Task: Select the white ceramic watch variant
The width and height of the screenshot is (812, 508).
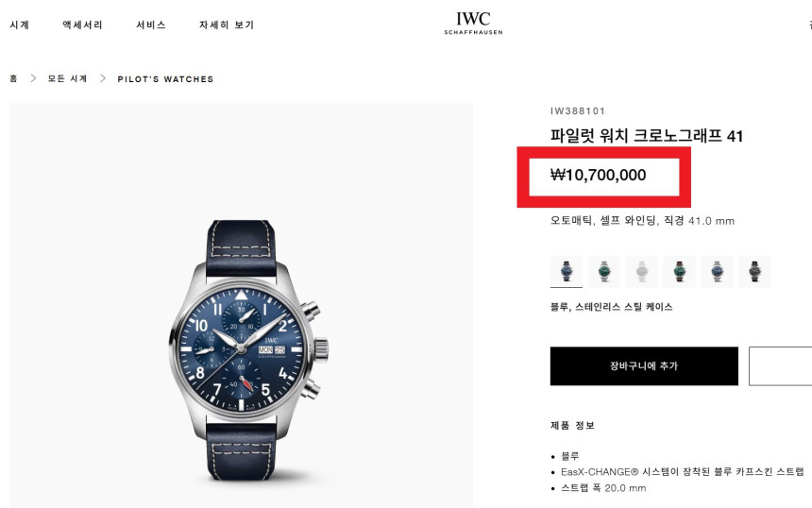Action: click(x=642, y=271)
